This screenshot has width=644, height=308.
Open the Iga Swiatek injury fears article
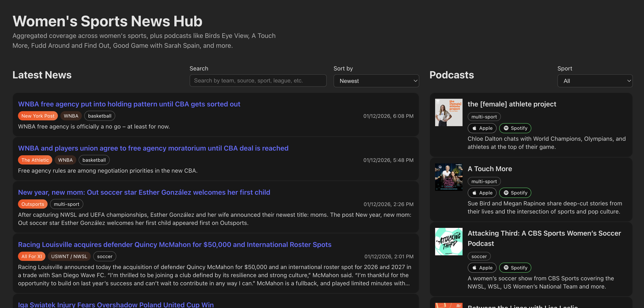[116, 305]
